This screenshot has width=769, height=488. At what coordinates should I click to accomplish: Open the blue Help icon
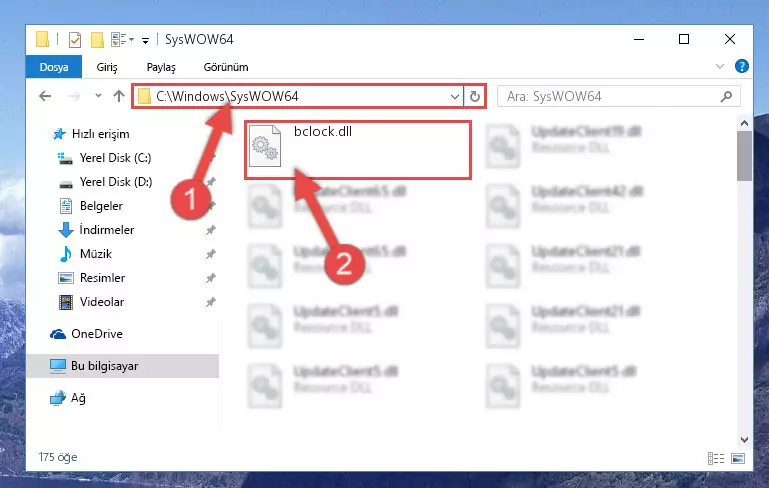click(x=742, y=66)
